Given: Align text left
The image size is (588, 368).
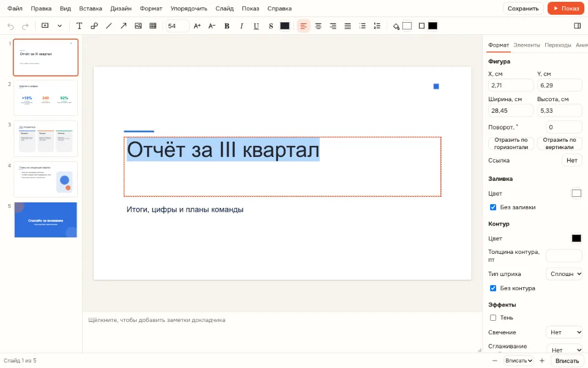Looking at the screenshot, I should click(303, 26).
